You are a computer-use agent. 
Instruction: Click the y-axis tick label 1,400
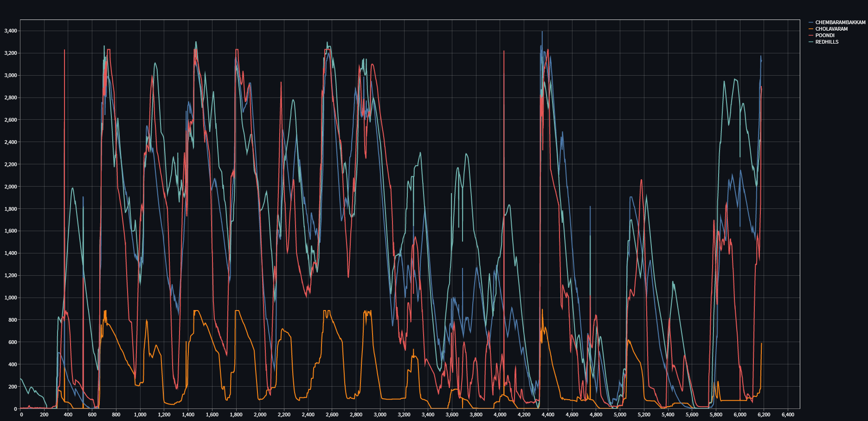pyautogui.click(x=11, y=253)
